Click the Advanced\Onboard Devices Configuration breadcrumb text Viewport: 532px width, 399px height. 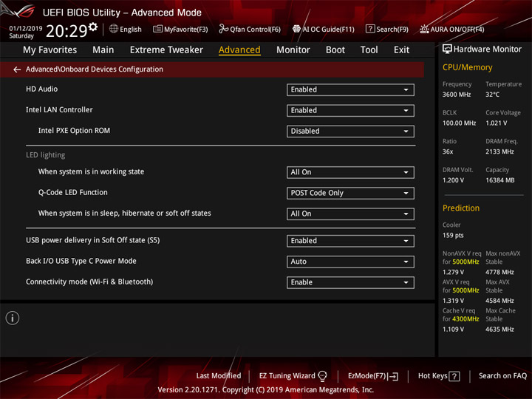pos(95,69)
